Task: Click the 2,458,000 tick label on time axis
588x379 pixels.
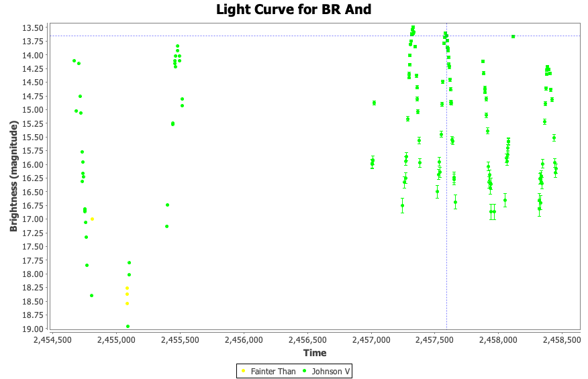Action: point(498,339)
